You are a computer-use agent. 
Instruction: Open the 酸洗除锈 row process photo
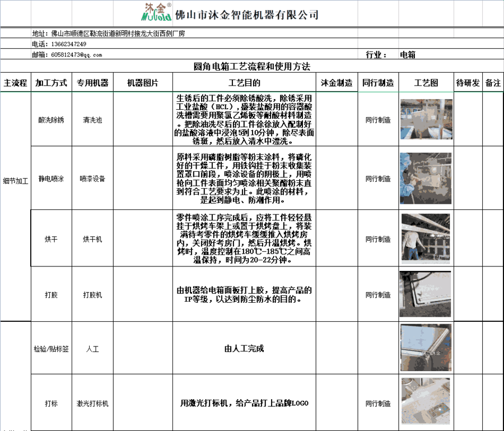(426, 119)
